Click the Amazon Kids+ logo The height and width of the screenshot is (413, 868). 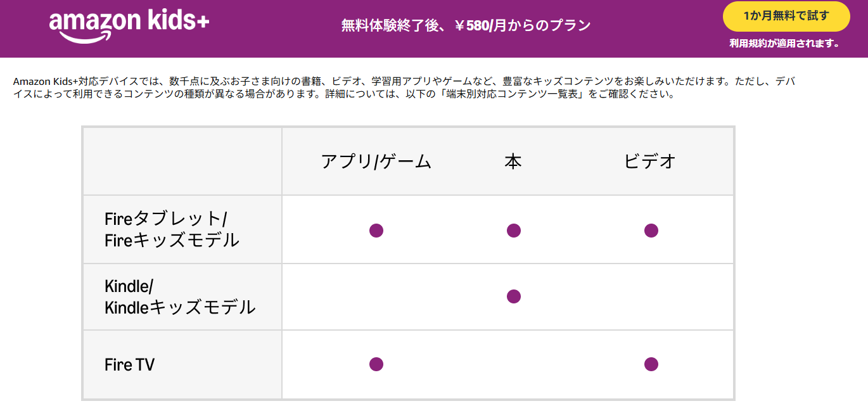point(129,26)
